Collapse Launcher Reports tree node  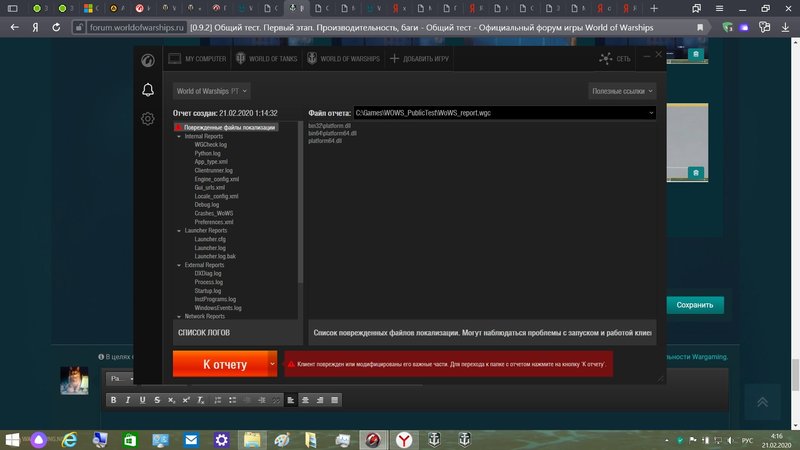pyautogui.click(x=179, y=231)
